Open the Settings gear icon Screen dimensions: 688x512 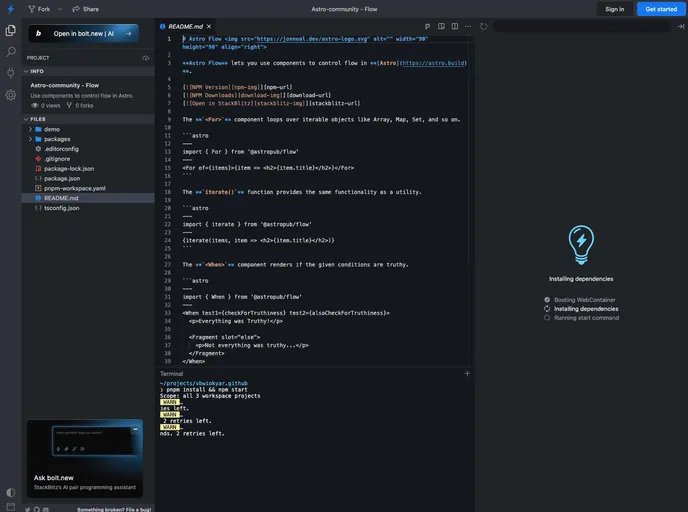(x=11, y=95)
